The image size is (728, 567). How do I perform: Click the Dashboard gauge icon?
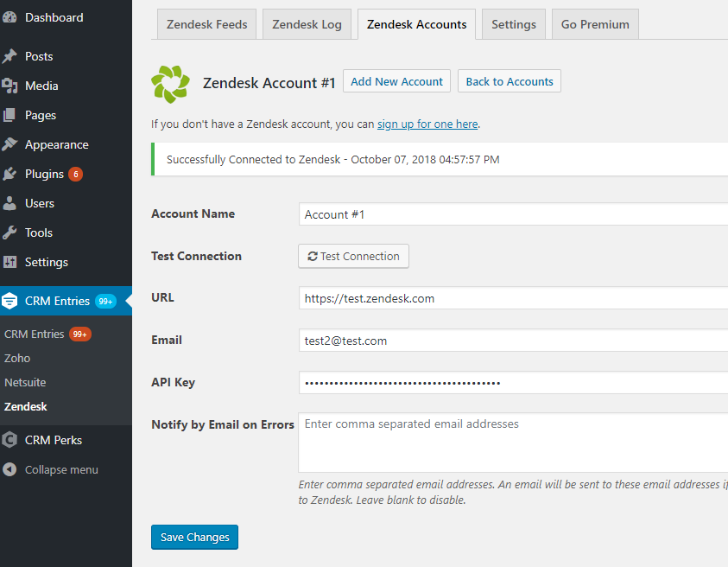pos(9,17)
